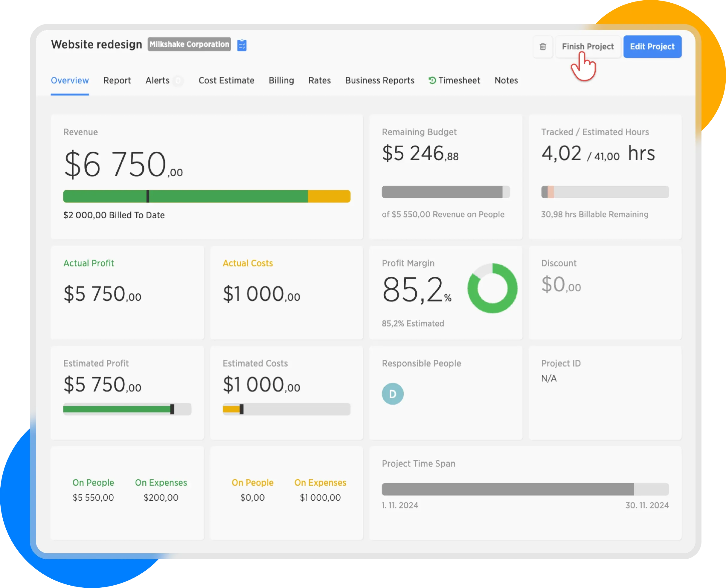
Task: Open the Report tab
Action: (x=117, y=81)
